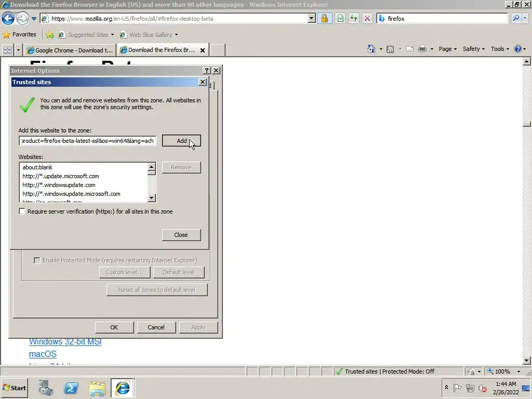Viewport: 532px width, 399px height.
Task: Open the Tools menu
Action: tap(500, 49)
